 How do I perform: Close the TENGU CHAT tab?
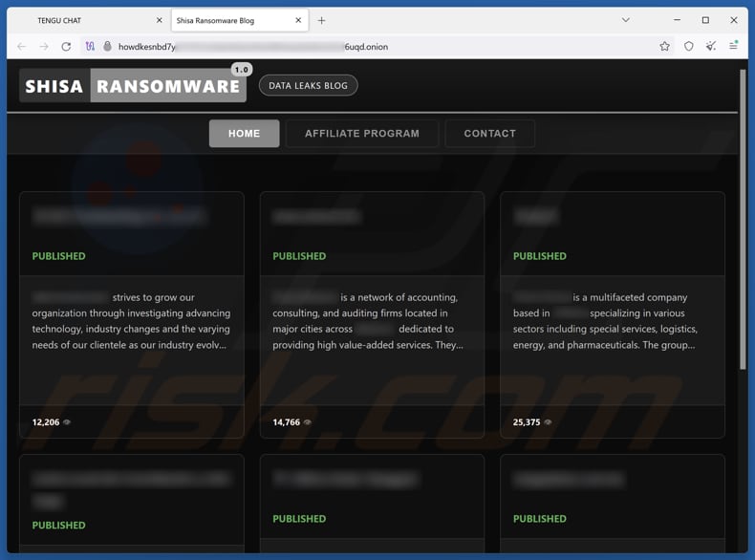(160, 20)
